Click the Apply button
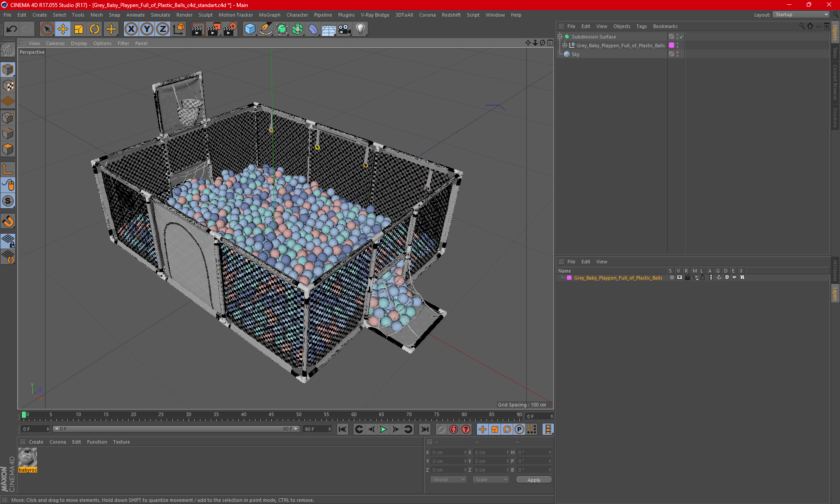Screen dimensions: 840x504 click(x=533, y=480)
